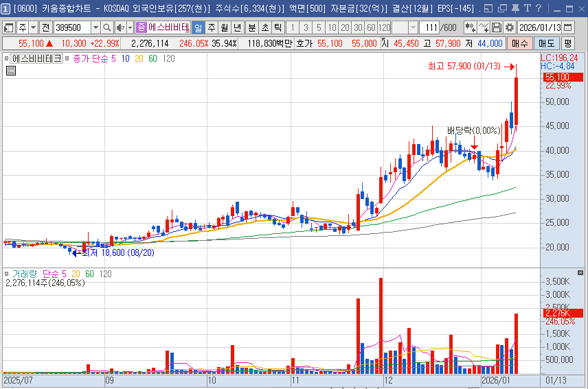The image size is (588, 389).
Task: Click the 118,830백만 trading value
Action: tap(270, 43)
